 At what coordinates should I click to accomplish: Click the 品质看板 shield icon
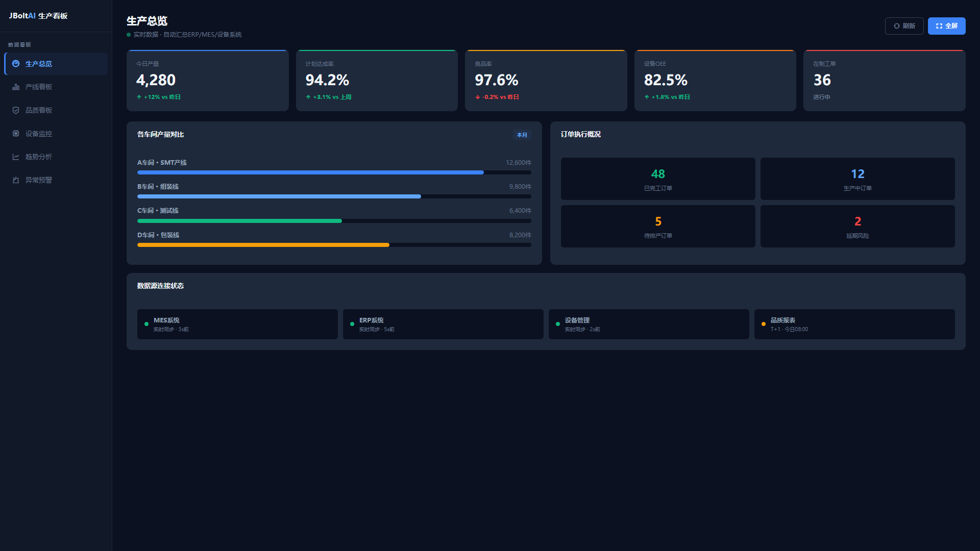tap(16, 110)
